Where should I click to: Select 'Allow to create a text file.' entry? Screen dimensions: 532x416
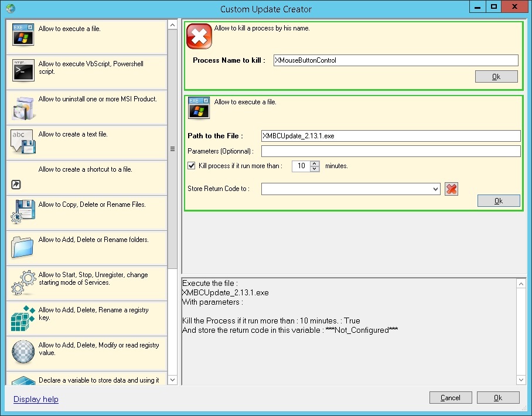[73, 134]
